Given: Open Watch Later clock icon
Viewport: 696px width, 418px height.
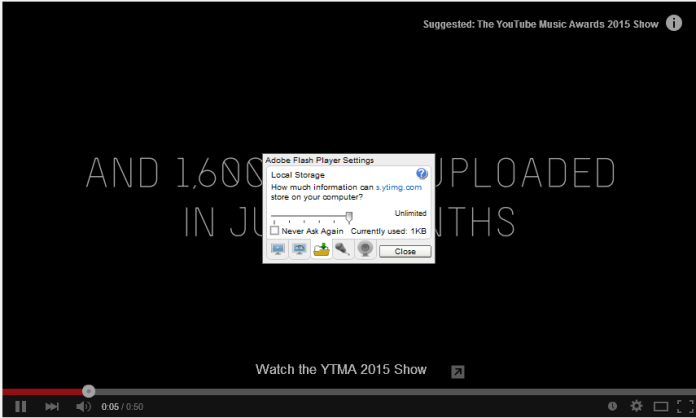Looking at the screenshot, I should click(613, 406).
